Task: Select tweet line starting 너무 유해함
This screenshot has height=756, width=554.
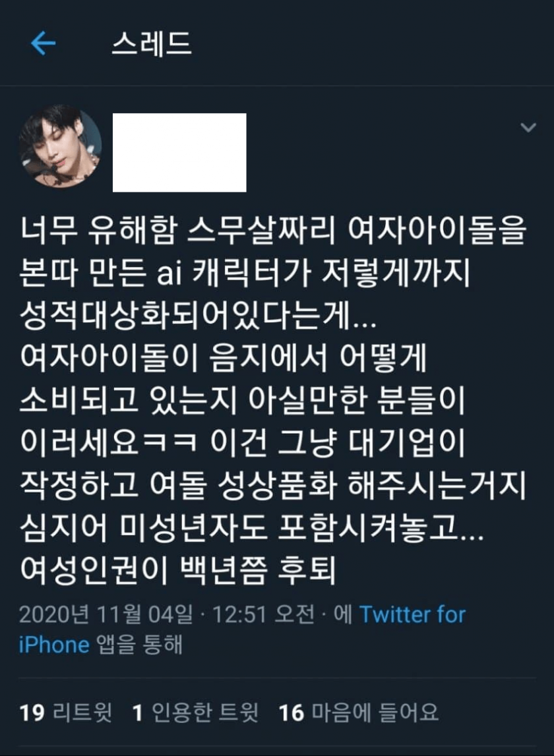Action: tap(272, 230)
